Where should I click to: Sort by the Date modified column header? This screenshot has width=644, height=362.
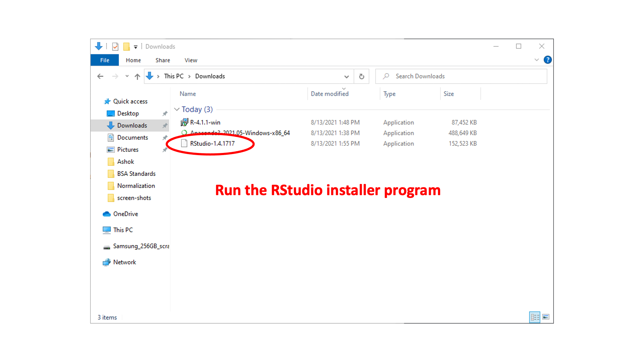point(330,94)
